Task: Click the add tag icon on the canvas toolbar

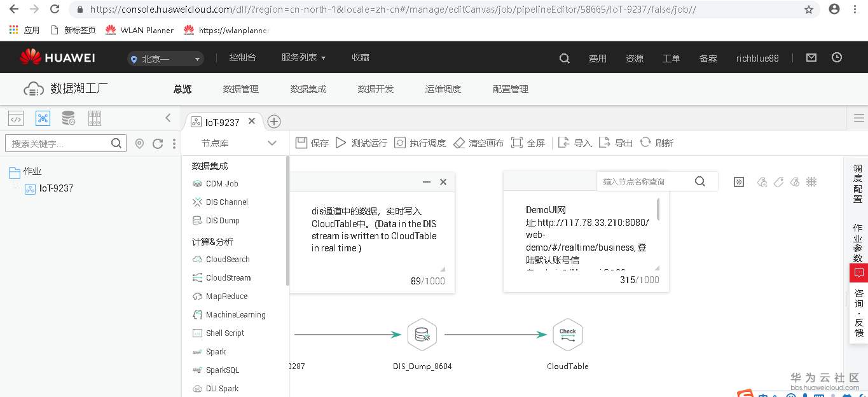Action: point(762,182)
